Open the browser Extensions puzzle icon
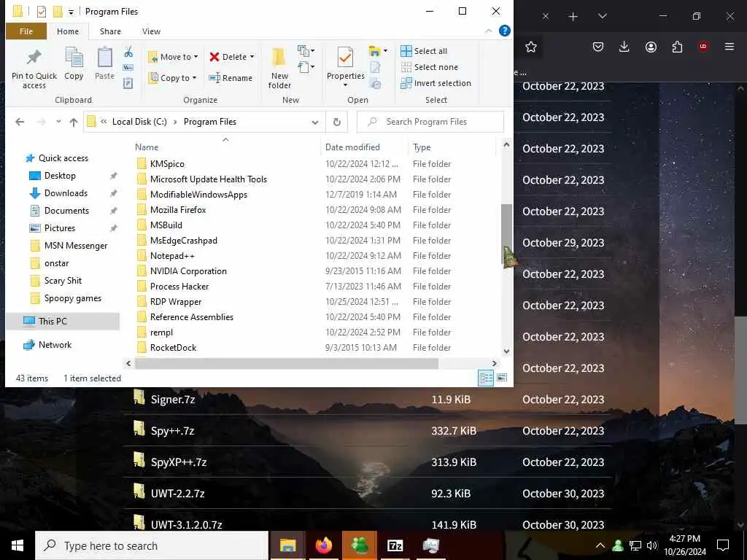This screenshot has width=747, height=560. coord(677,47)
